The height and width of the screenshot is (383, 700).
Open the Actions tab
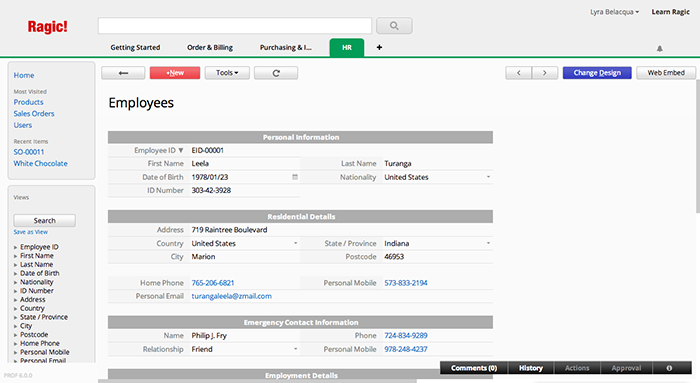(x=577, y=368)
